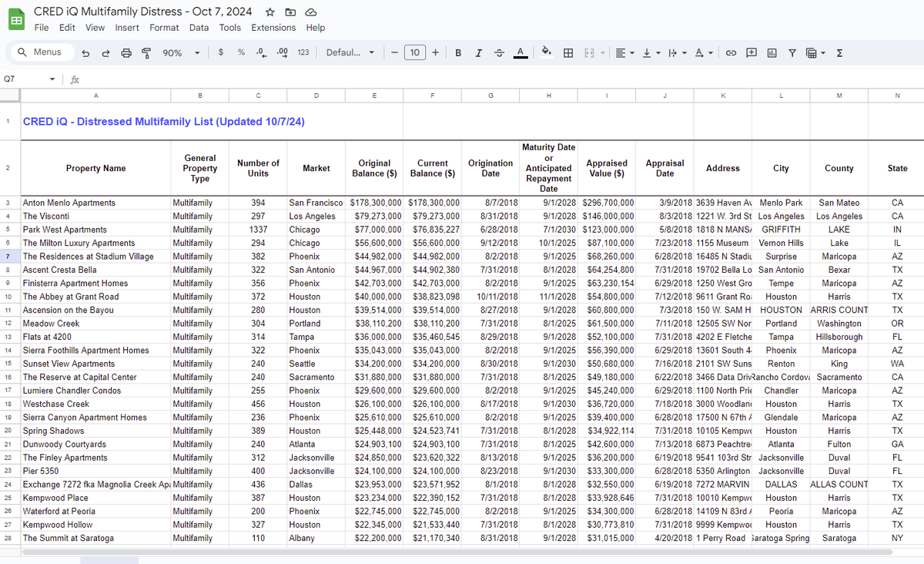Toggle bold formatting
The height and width of the screenshot is (564, 924).
[459, 52]
